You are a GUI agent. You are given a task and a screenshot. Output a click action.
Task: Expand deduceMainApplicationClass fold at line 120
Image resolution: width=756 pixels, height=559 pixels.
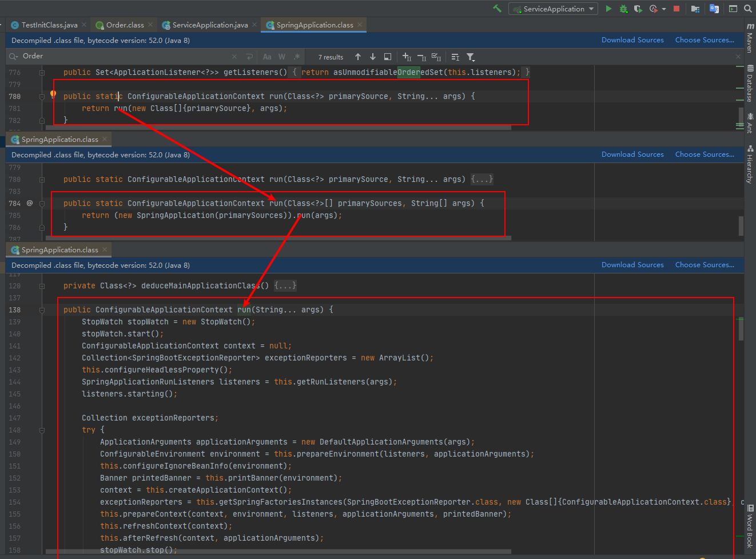[x=42, y=286]
